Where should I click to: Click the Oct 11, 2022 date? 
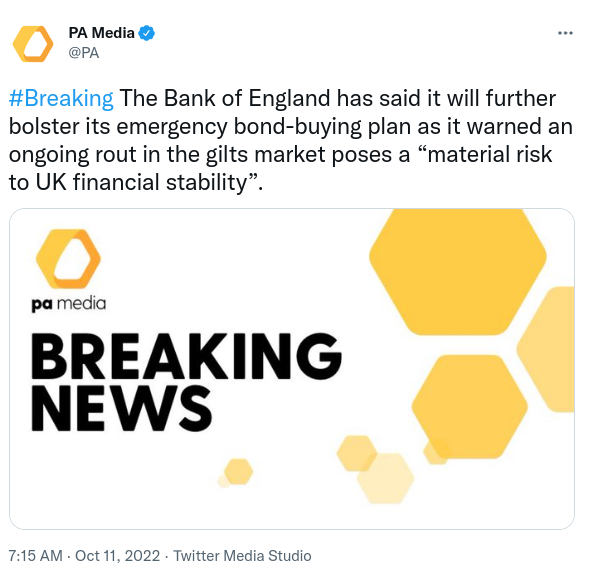click(x=118, y=556)
